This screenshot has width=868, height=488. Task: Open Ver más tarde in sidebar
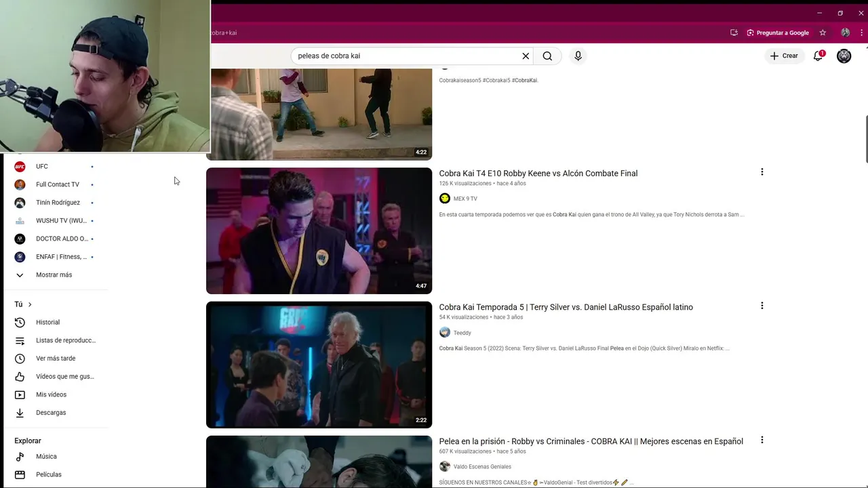(x=54, y=359)
